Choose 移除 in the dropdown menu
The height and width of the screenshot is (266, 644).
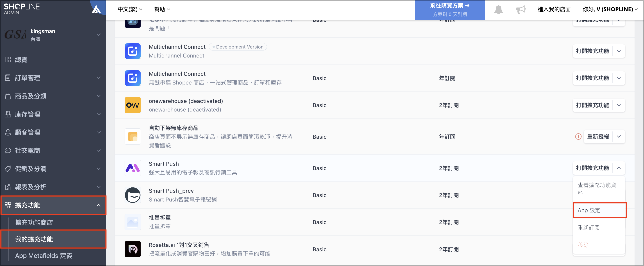coord(583,245)
